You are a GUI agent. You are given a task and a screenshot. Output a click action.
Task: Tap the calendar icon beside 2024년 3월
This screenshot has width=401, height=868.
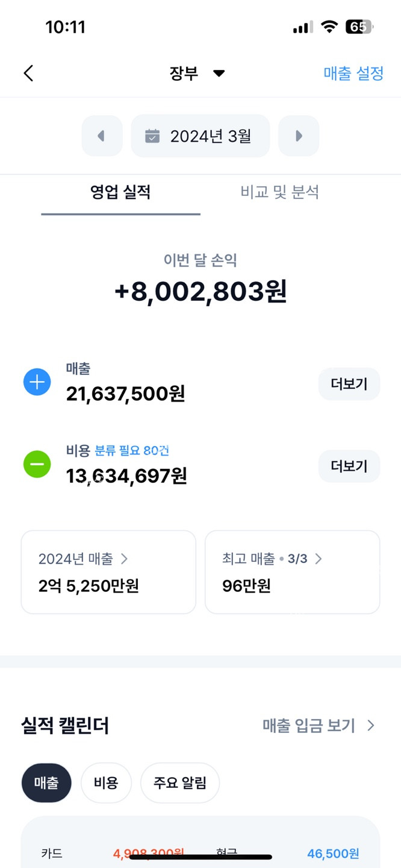click(x=153, y=136)
